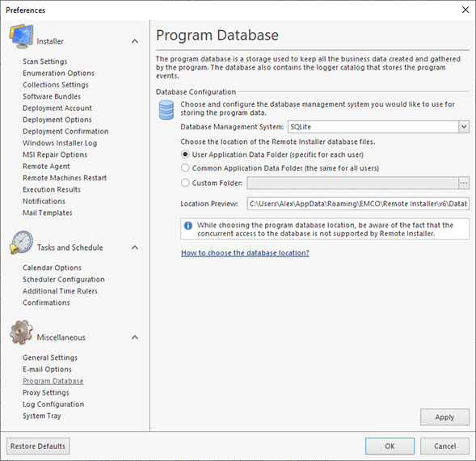Viewport: 476px width, 461px height.
Task: Click How to choose the database location link
Action: [x=245, y=253]
